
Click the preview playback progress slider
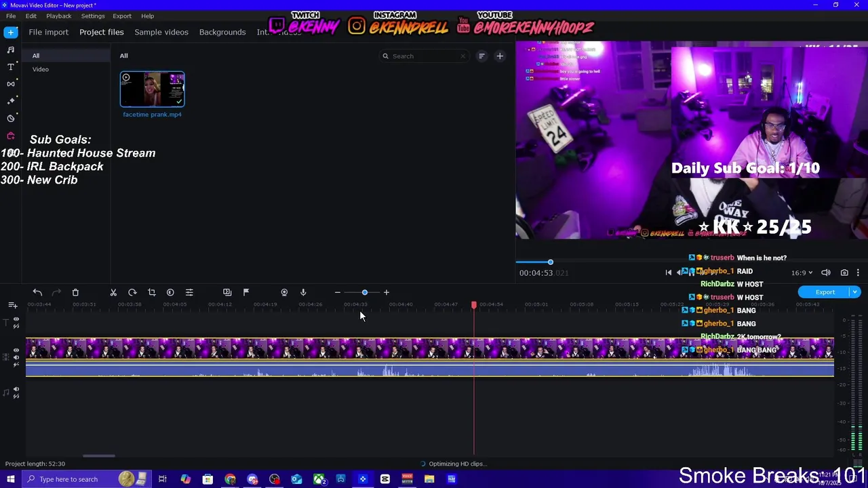550,262
